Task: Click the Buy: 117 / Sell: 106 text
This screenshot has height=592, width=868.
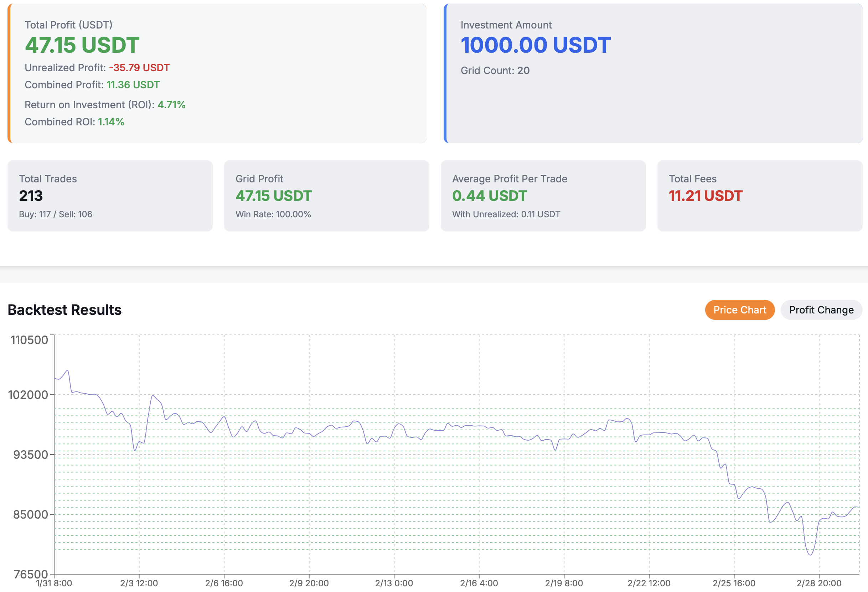Action: tap(56, 214)
